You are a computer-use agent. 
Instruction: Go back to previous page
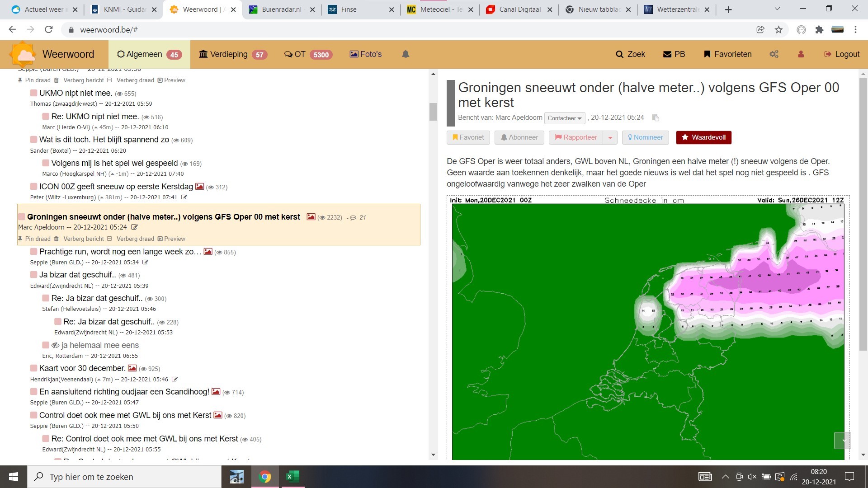point(12,30)
